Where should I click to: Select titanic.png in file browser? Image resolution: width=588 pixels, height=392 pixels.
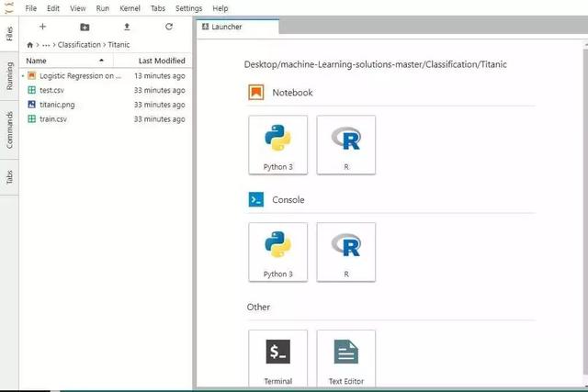[x=106, y=105]
